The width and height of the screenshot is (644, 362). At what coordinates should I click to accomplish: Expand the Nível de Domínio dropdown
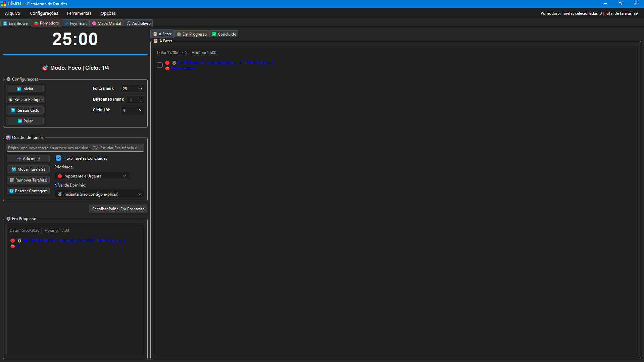99,194
